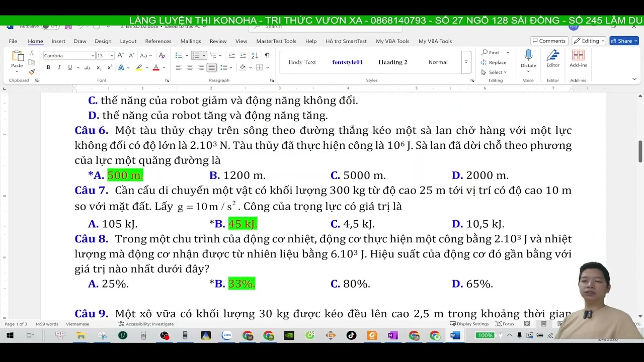Apply superscript formatting
Screen dimensions: 644x362
(110, 68)
